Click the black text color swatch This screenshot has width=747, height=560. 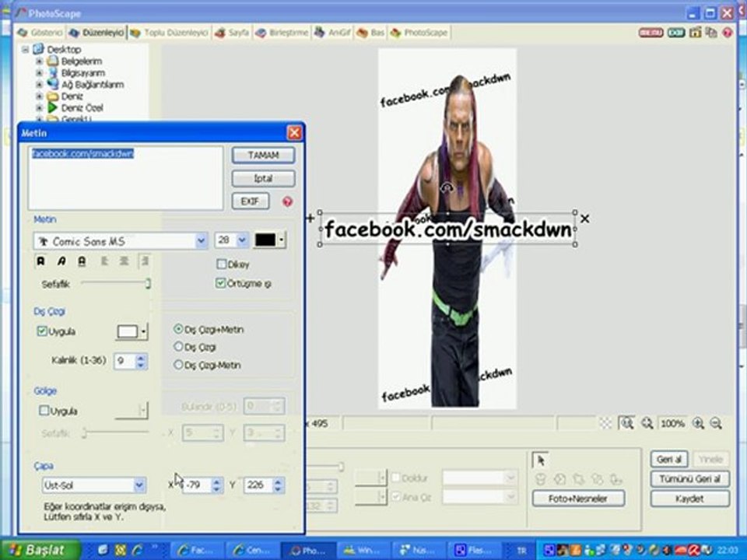pos(265,240)
